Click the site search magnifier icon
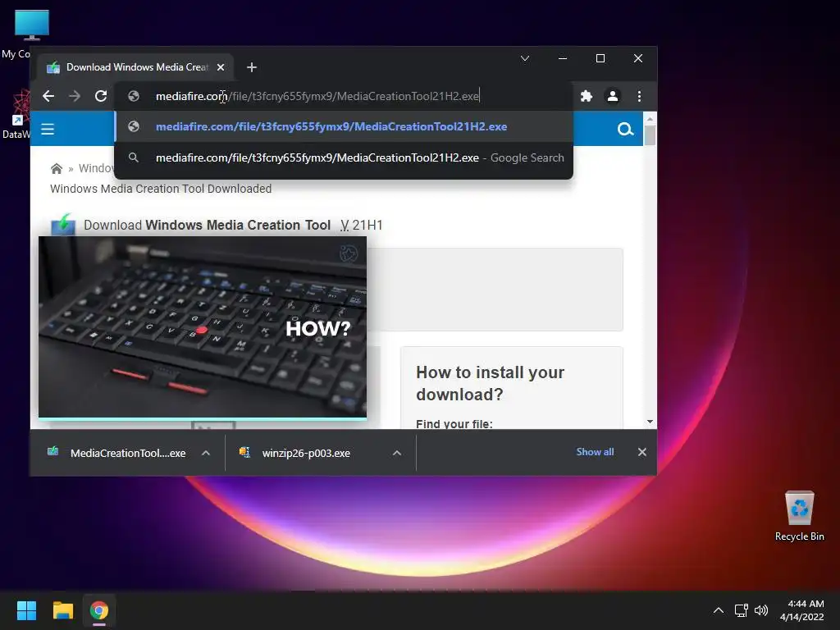Viewport: 840px width, 630px height. (625, 129)
